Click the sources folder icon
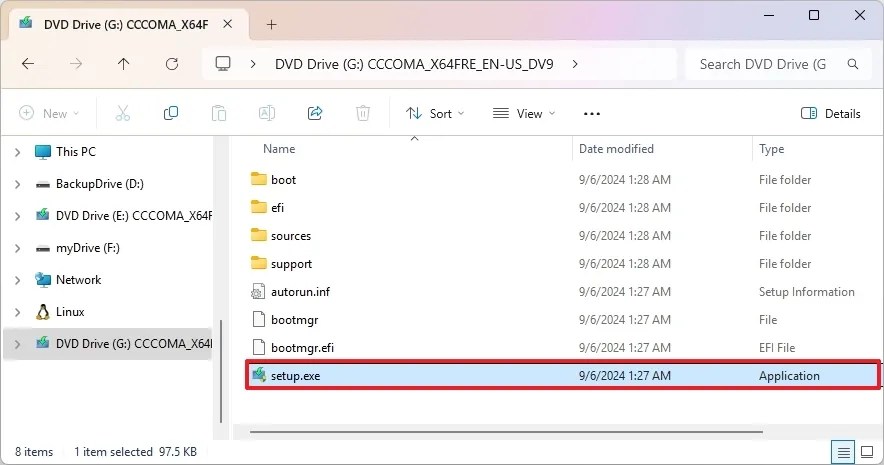The height and width of the screenshot is (465, 884). pos(258,235)
